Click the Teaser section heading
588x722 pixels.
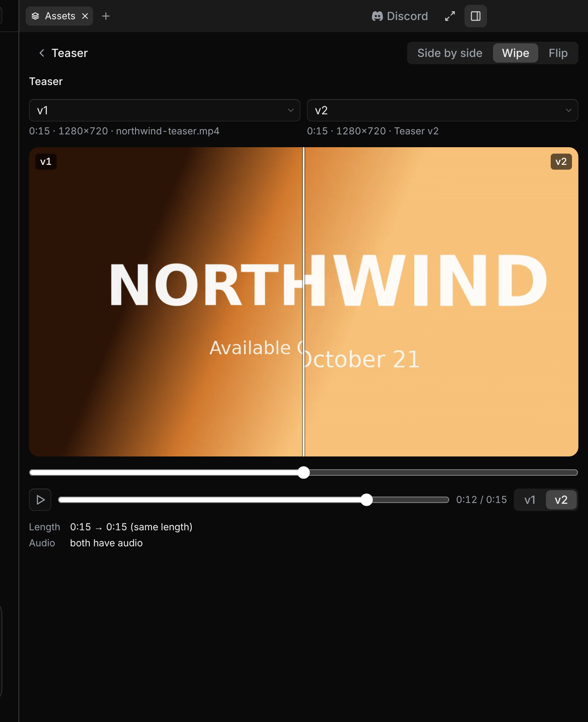coord(46,81)
